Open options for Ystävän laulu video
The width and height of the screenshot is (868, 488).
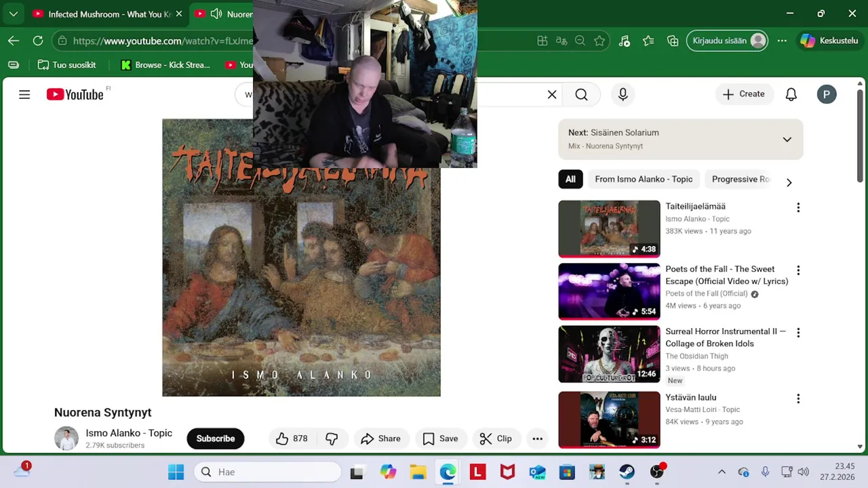pos(798,399)
